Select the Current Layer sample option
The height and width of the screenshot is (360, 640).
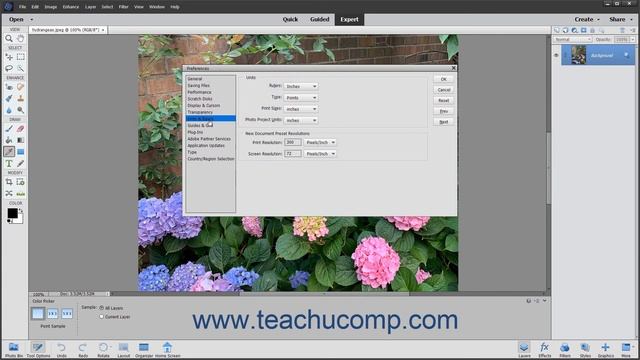pos(102,317)
